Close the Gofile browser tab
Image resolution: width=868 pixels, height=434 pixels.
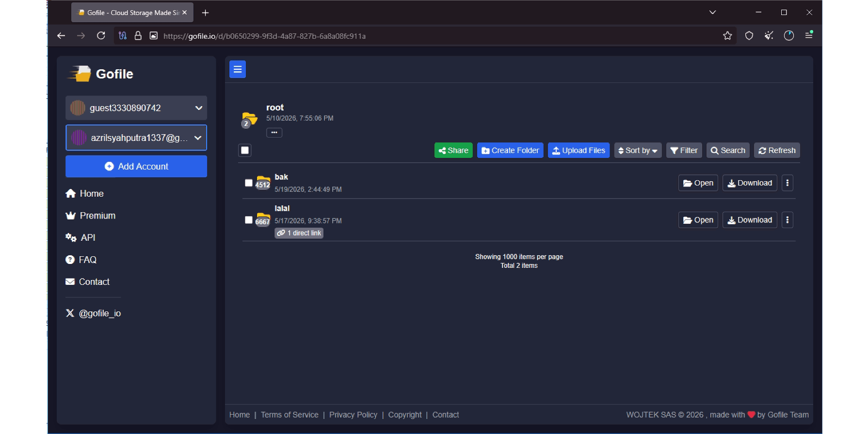point(184,13)
